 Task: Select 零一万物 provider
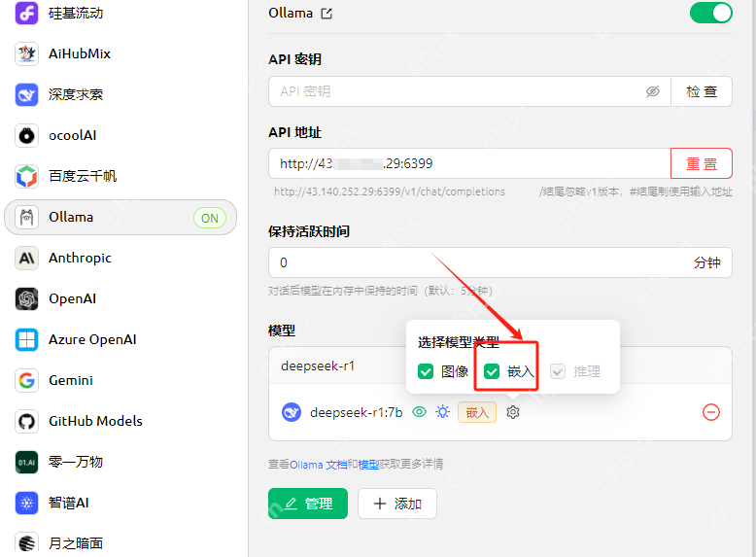(120, 462)
